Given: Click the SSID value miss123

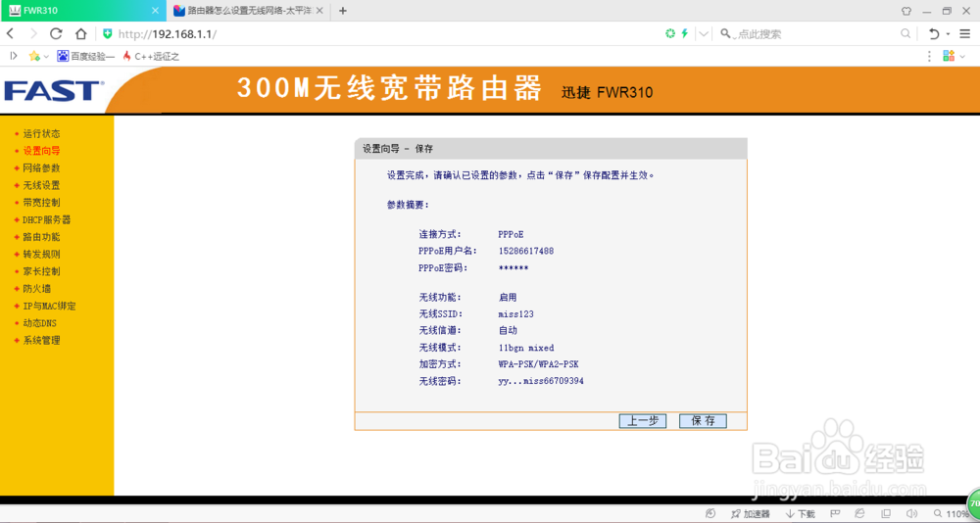Looking at the screenshot, I should point(515,314).
